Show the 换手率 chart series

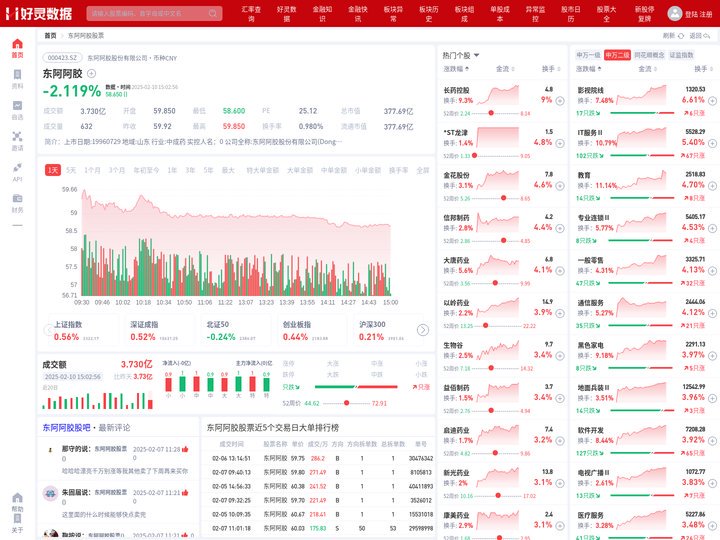(399, 170)
